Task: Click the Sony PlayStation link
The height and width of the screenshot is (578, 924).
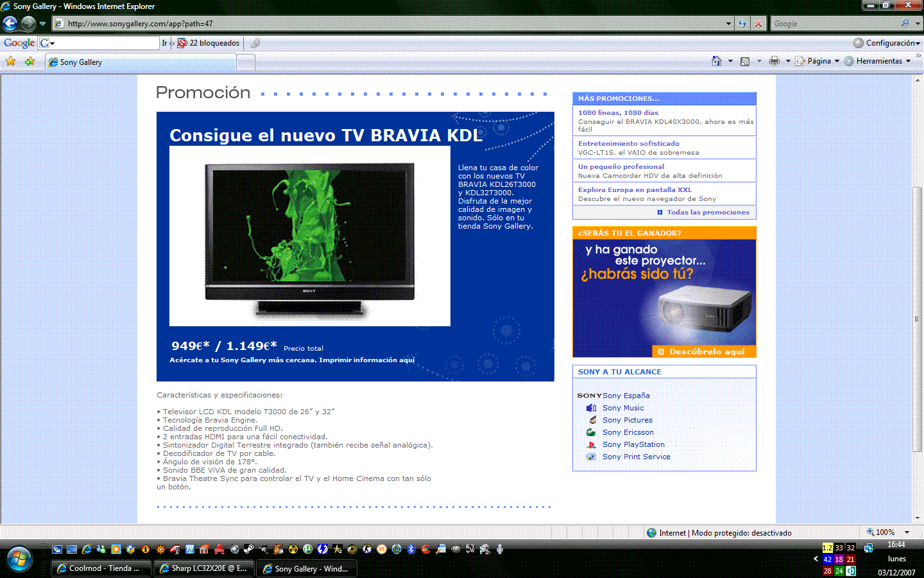Action: pos(633,444)
